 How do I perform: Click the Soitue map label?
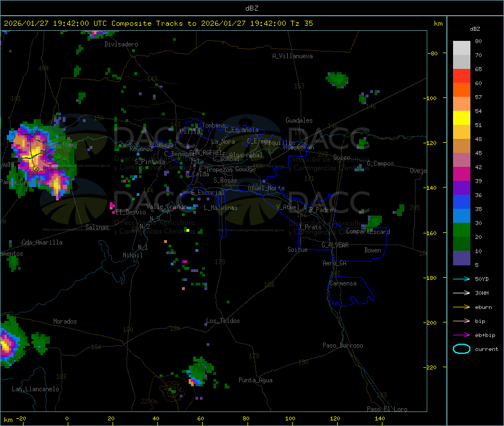point(297,250)
